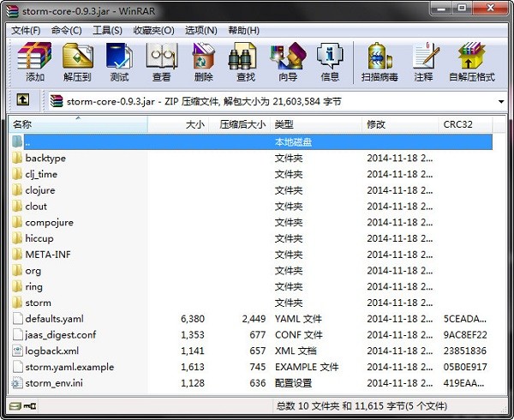Click the archive icon in address bar
Image resolution: width=514 pixels, height=420 pixels.
point(57,101)
